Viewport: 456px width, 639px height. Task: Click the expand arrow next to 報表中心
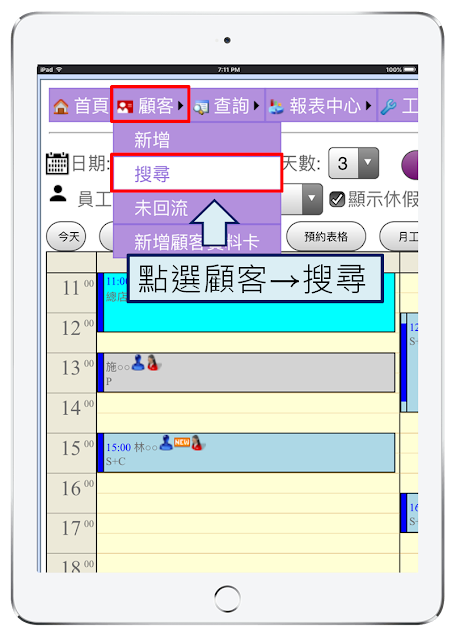[368, 106]
